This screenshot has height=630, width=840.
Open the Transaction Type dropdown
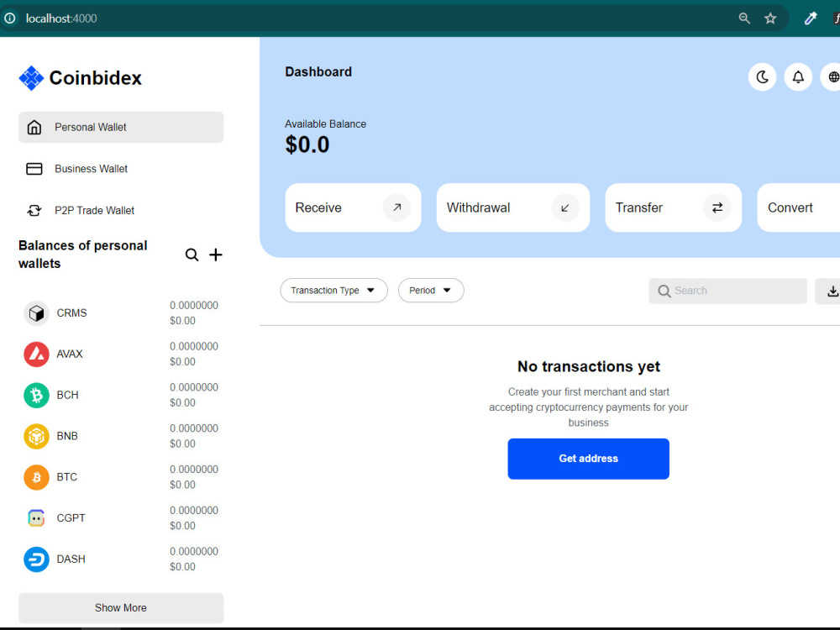[333, 290]
